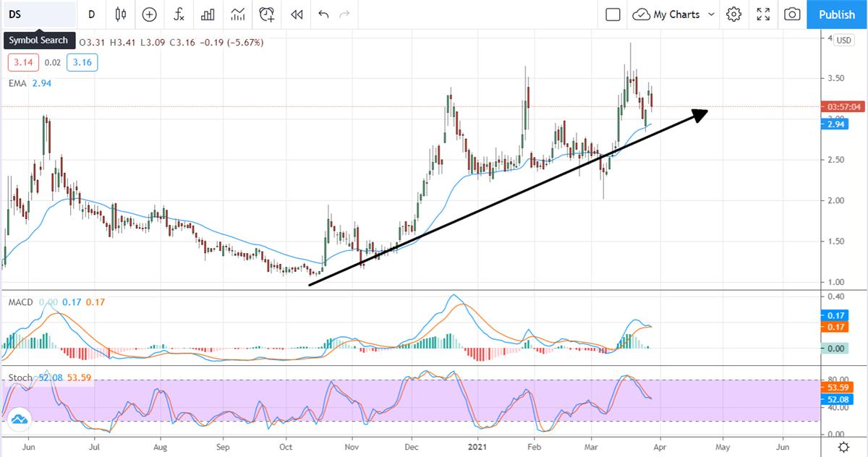Open chart settings via the gear icon
868x457 pixels.
pyautogui.click(x=733, y=14)
